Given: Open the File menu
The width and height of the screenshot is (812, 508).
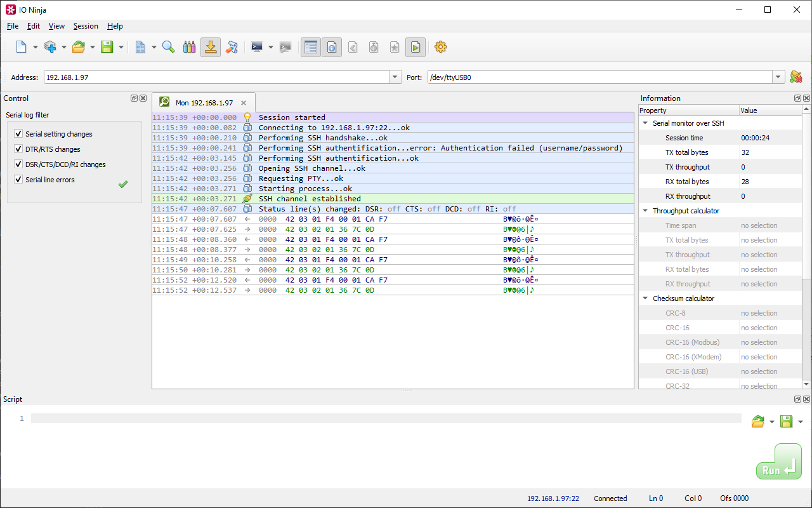Looking at the screenshot, I should click(x=13, y=26).
